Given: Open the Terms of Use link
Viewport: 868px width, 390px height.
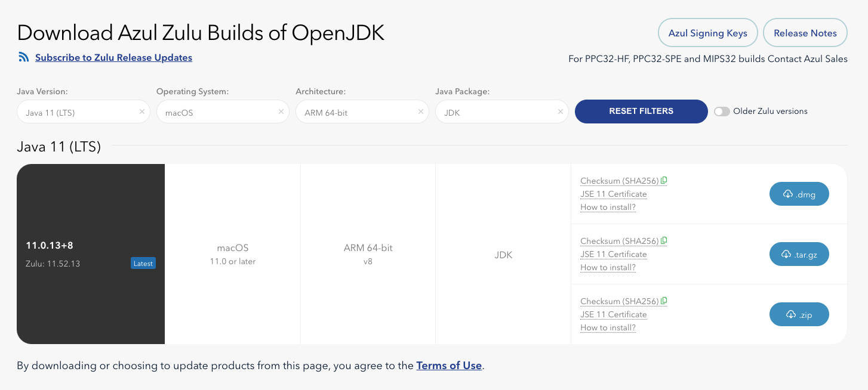Looking at the screenshot, I should (449, 366).
